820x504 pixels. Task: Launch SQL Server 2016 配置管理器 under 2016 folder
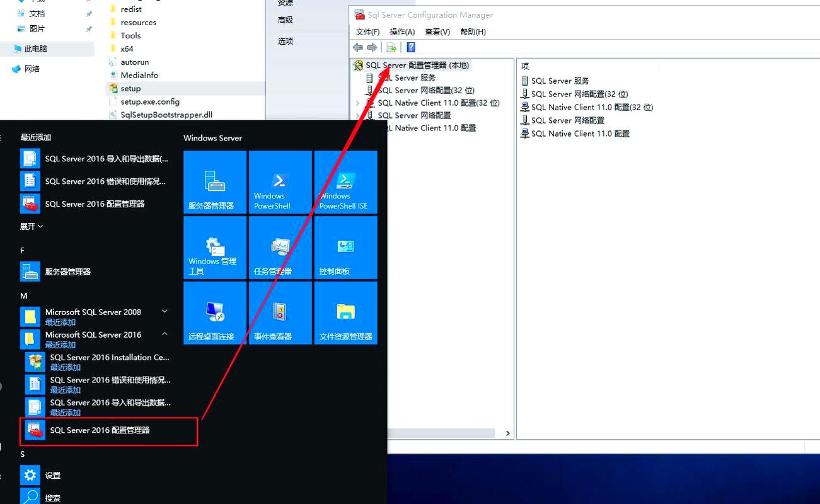coord(109,431)
